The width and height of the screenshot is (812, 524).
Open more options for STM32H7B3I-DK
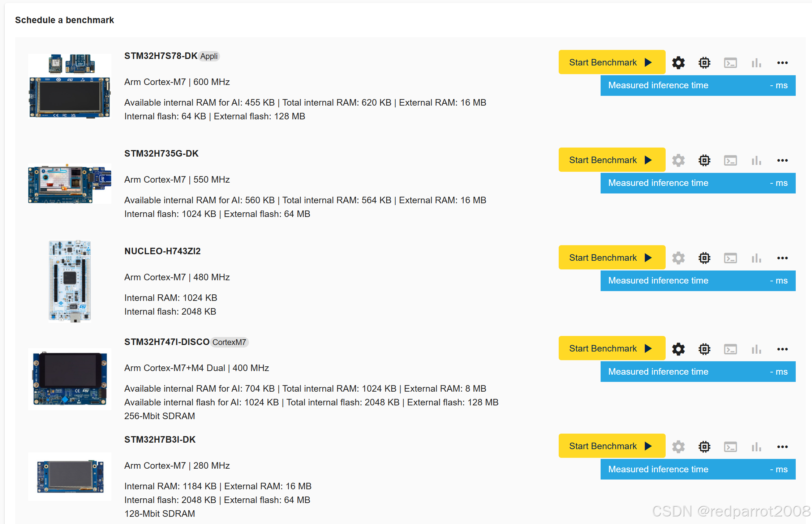(782, 447)
